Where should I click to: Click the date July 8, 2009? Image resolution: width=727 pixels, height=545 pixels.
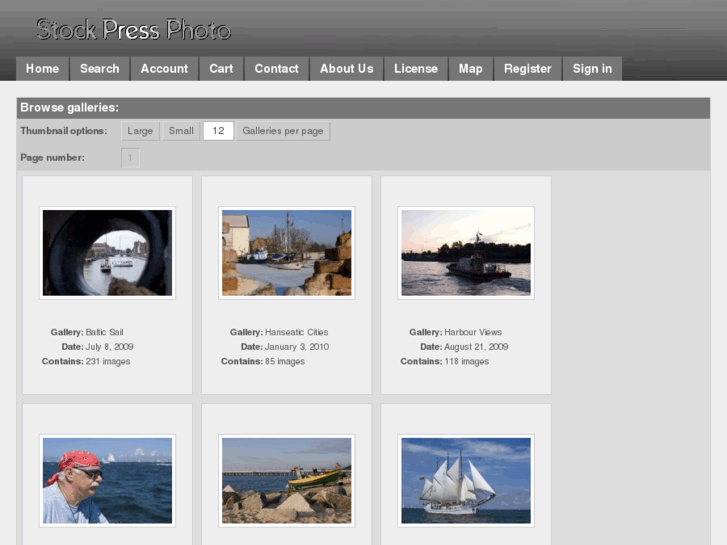(109, 346)
